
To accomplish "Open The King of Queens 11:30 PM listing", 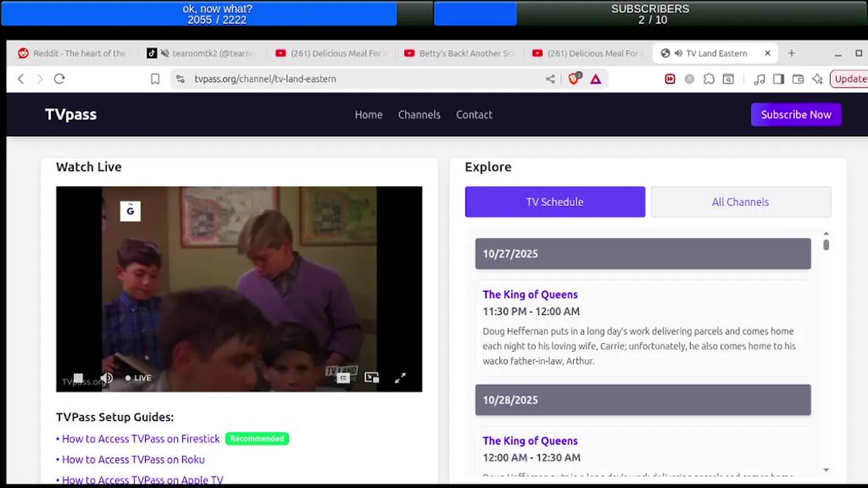I will [x=530, y=294].
